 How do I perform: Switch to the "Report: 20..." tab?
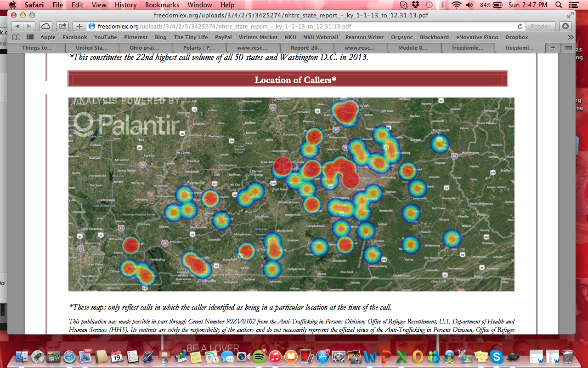[x=307, y=47]
